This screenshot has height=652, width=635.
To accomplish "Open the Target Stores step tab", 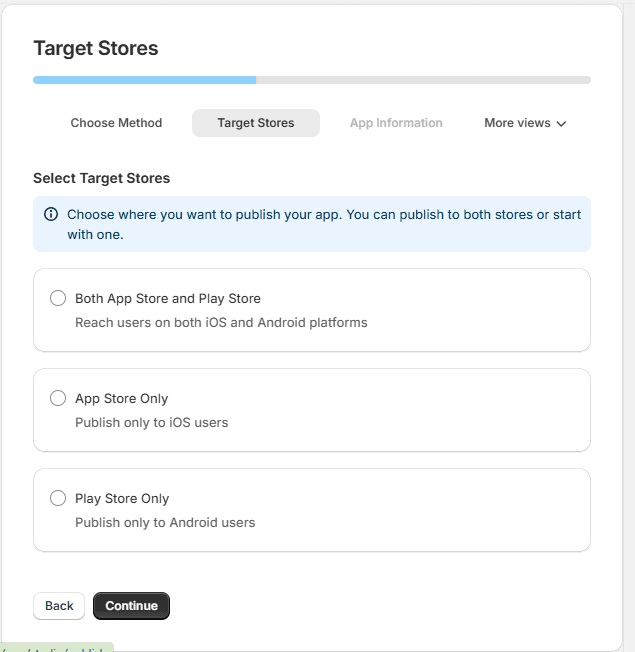I will (x=256, y=123).
